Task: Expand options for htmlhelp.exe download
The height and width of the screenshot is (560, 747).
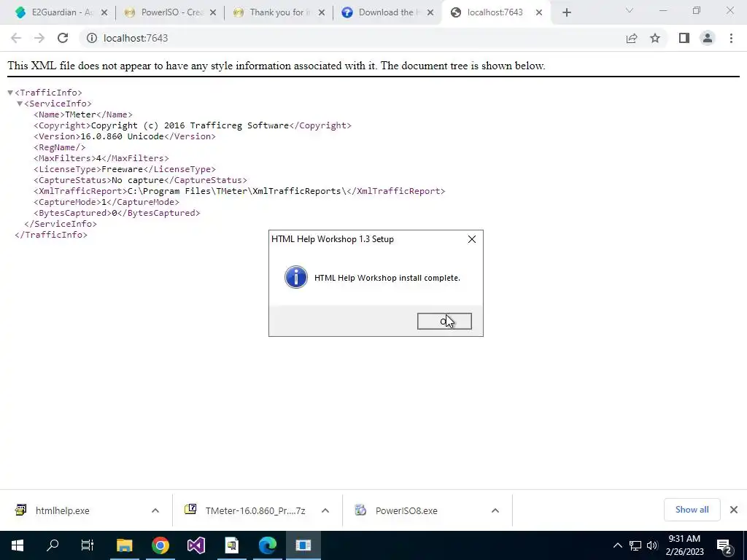Action: tap(155, 510)
